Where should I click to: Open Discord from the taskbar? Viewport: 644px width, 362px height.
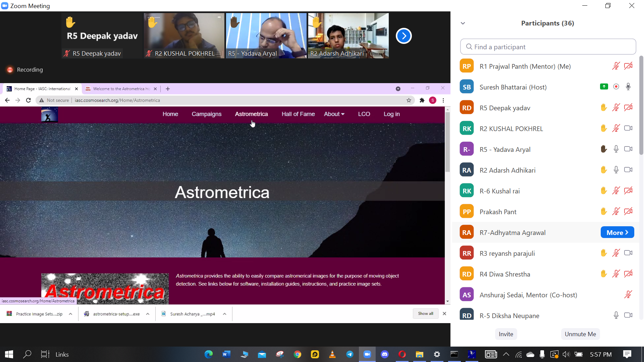pyautogui.click(x=385, y=354)
